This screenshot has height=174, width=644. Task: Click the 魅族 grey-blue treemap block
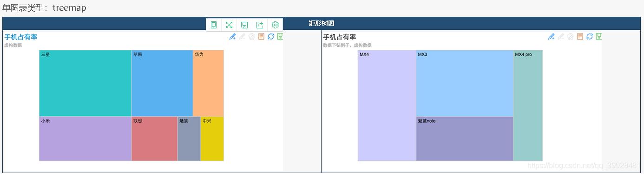pos(189,139)
